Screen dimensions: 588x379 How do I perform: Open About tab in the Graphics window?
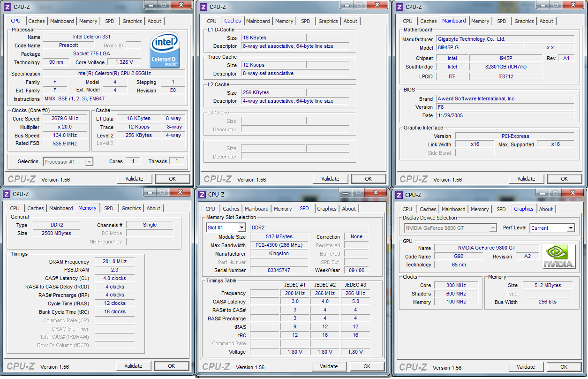pyautogui.click(x=546, y=209)
